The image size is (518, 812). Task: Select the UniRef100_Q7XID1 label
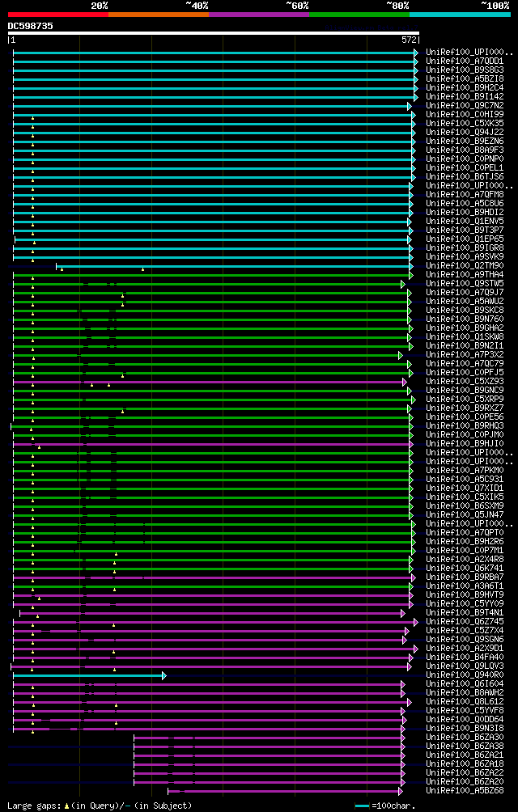pyautogui.click(x=465, y=488)
